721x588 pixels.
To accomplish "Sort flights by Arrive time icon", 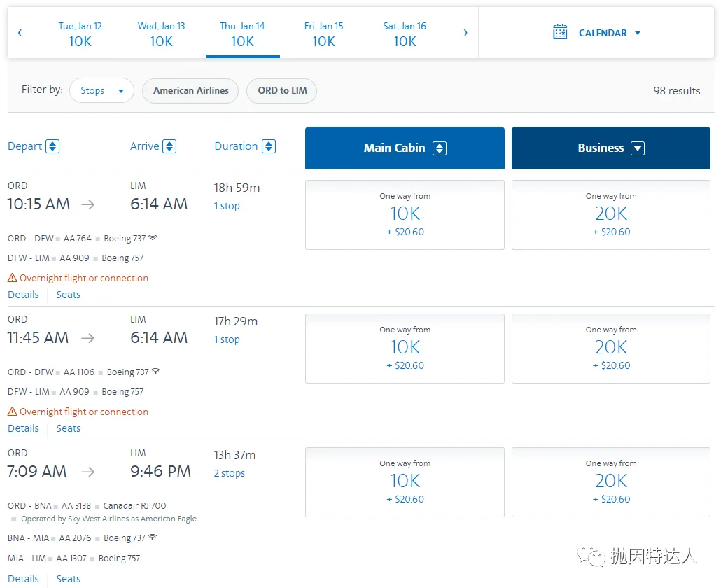I will tap(169, 146).
